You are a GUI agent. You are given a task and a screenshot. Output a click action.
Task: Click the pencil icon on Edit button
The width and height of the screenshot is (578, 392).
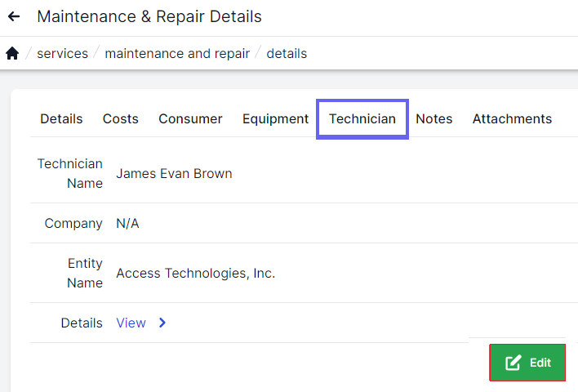(514, 363)
